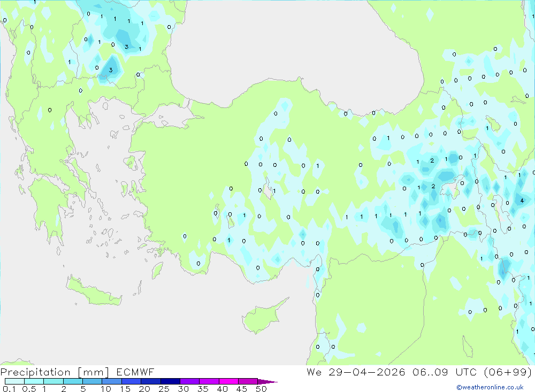Select the 'ECMWF' model label
The height and width of the screenshot is (392, 535).
click(135, 372)
